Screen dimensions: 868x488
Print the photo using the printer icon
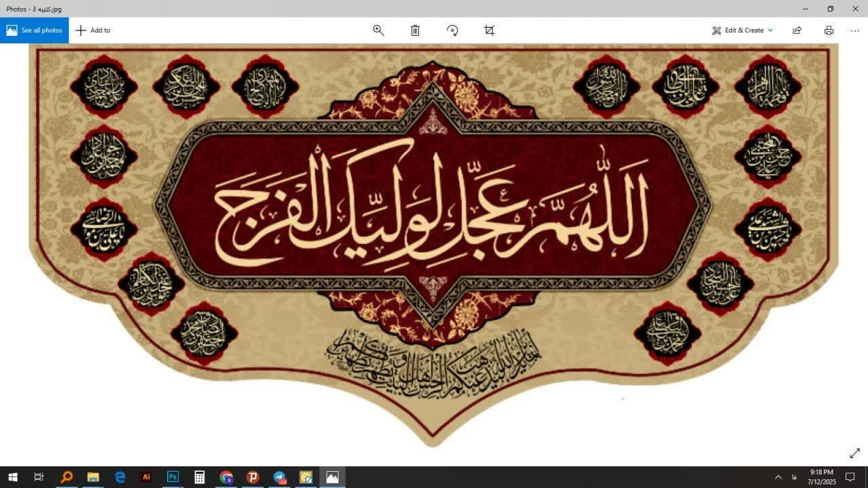(x=829, y=30)
